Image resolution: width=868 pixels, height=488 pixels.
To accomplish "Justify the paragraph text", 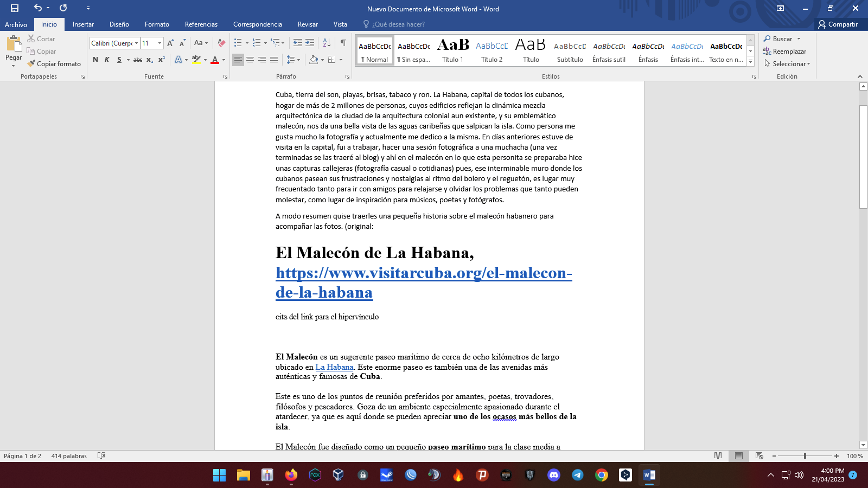I will pyautogui.click(x=274, y=60).
